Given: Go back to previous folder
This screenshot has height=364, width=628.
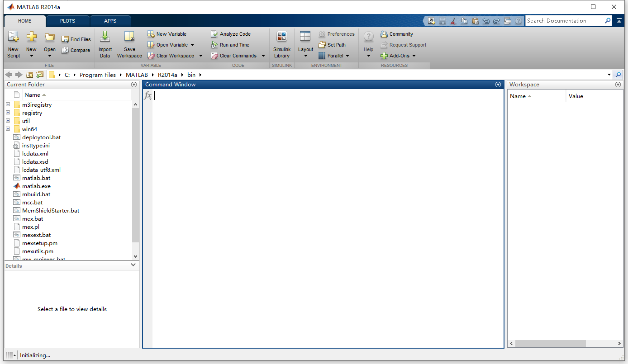Looking at the screenshot, I should (9, 75).
